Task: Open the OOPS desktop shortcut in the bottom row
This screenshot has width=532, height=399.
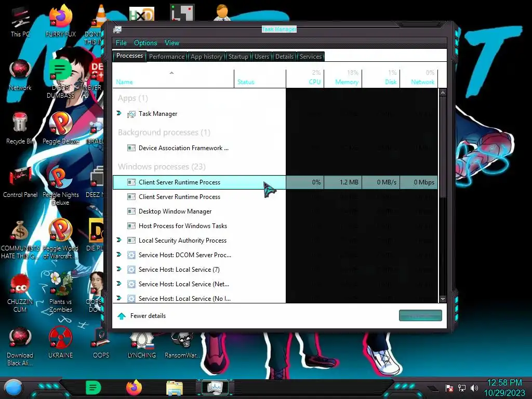Action: (101, 343)
